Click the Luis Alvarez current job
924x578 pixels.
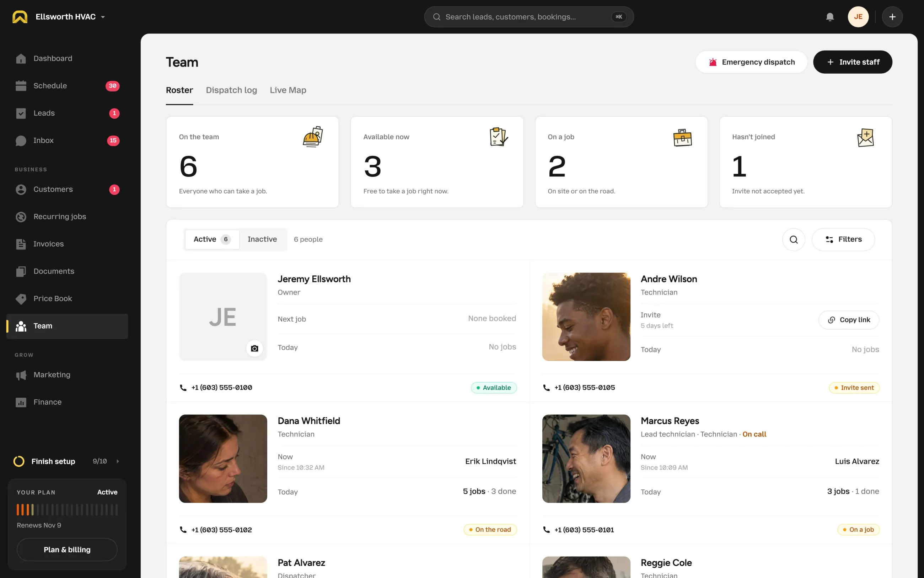point(857,461)
